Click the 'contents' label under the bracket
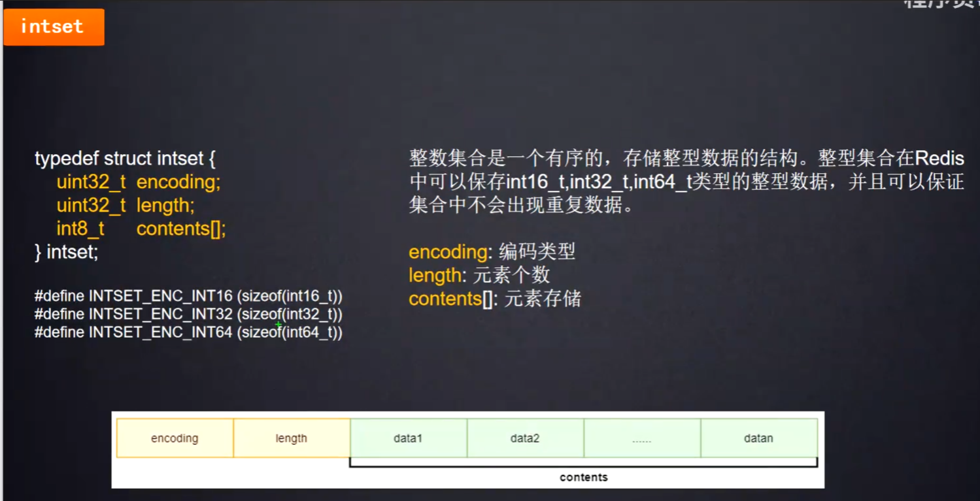980x501 pixels. 584,477
